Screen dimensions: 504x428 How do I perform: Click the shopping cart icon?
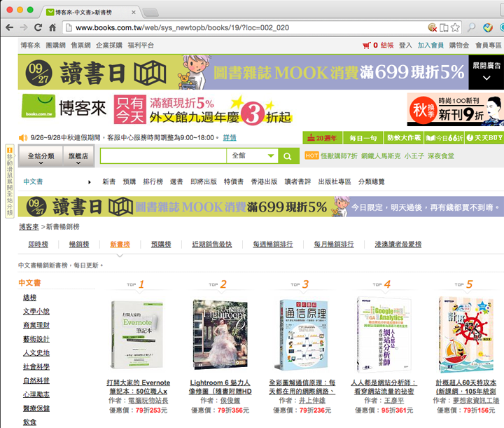point(366,46)
